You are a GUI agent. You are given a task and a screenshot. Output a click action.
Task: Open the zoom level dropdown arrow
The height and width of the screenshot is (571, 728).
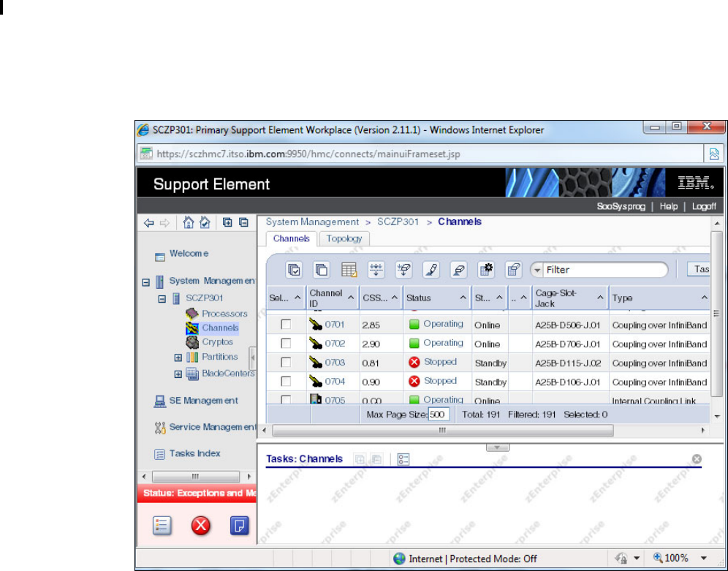(704, 558)
